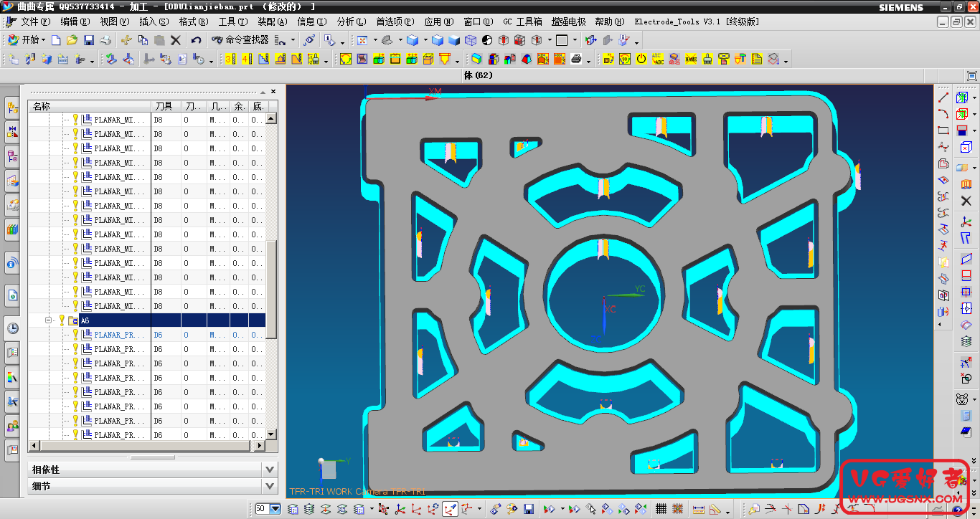Image resolution: width=980 pixels, height=519 pixels.
Task: Click the rectangle tool on right sidebar
Action: pyautogui.click(x=943, y=130)
